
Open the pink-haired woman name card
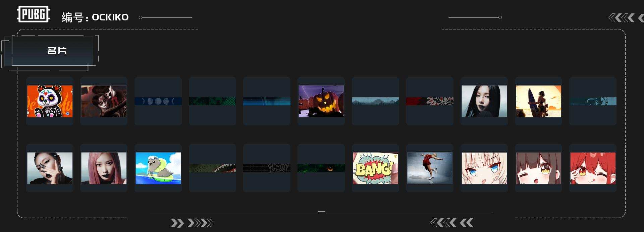coord(104,168)
